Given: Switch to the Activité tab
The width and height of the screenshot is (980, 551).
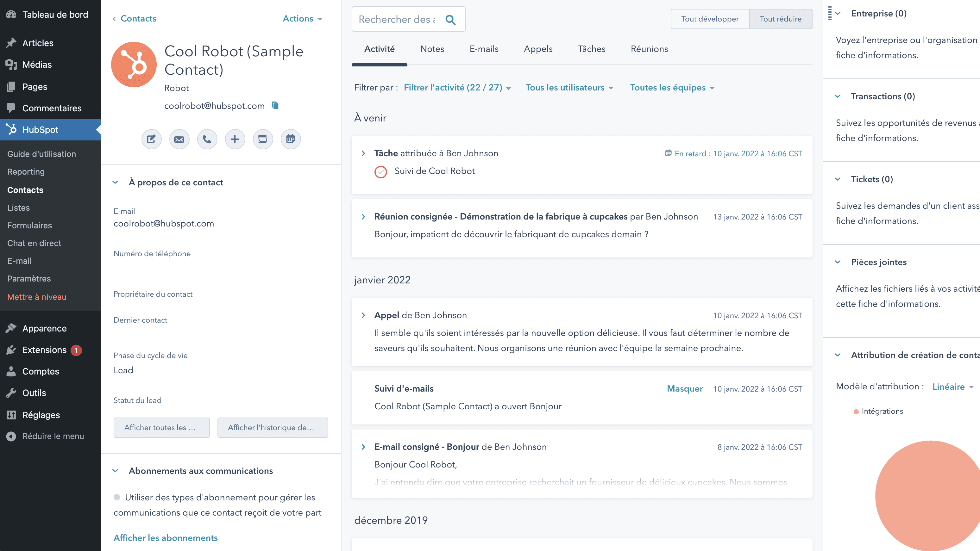Looking at the screenshot, I should pyautogui.click(x=379, y=49).
